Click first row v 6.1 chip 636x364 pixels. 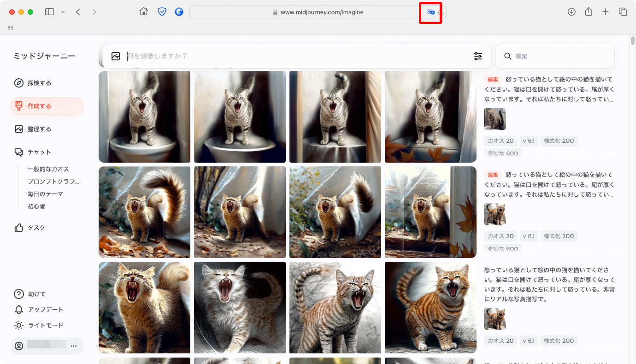tap(529, 141)
